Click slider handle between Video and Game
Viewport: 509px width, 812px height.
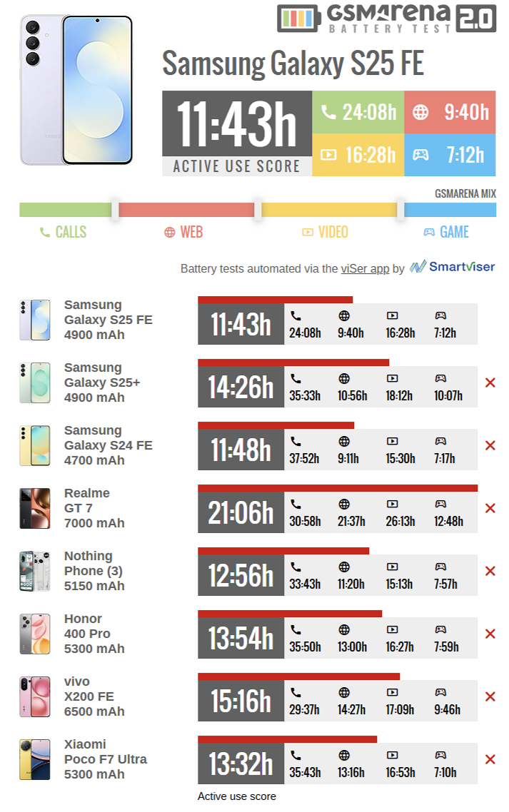[400, 209]
